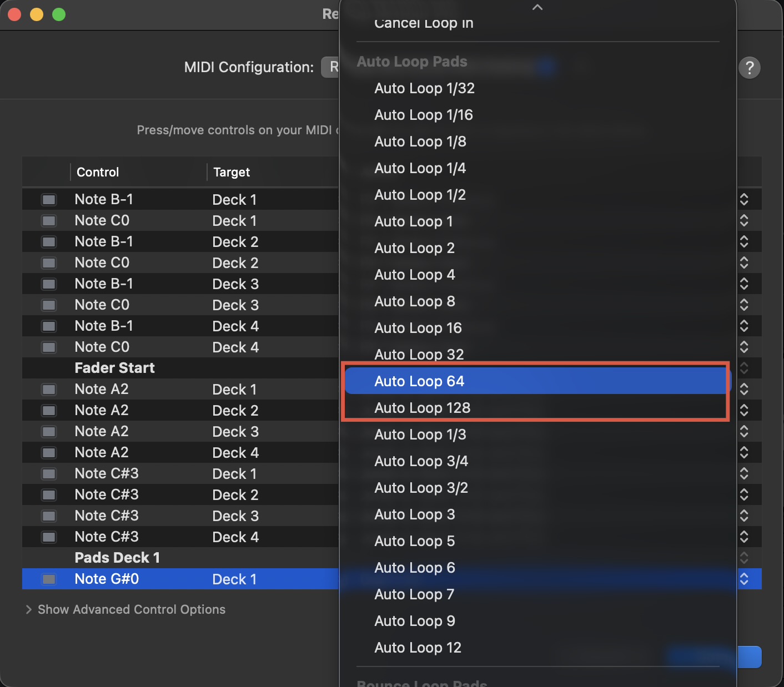Viewport: 784px width, 687px height.
Task: Open function stepper for Note G#0 row
Action: point(744,579)
